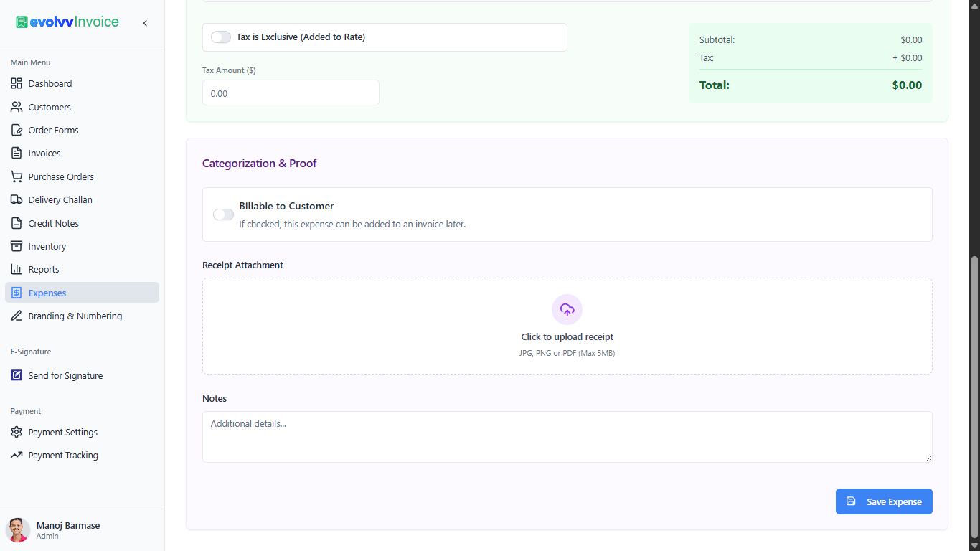Click the Invoices document icon

pyautogui.click(x=17, y=153)
